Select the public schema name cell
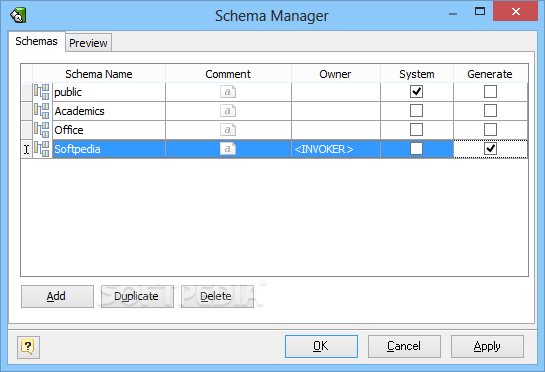Image resolution: width=545 pixels, height=372 pixels. pyautogui.click(x=109, y=92)
